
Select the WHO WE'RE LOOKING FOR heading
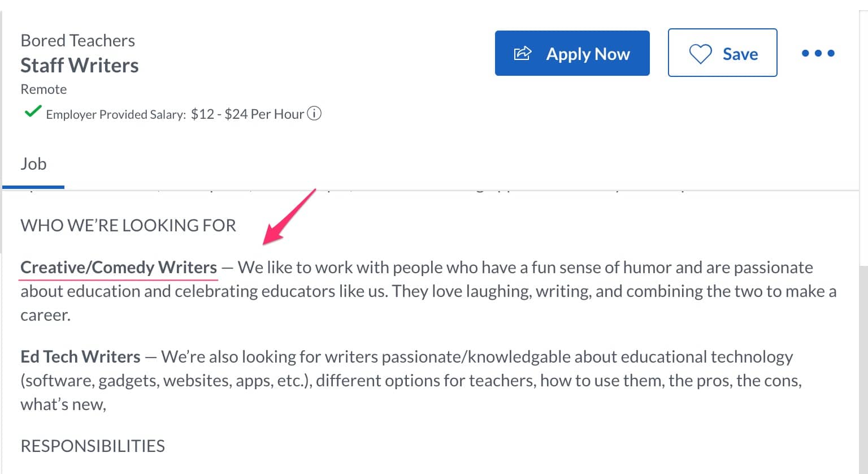point(128,225)
